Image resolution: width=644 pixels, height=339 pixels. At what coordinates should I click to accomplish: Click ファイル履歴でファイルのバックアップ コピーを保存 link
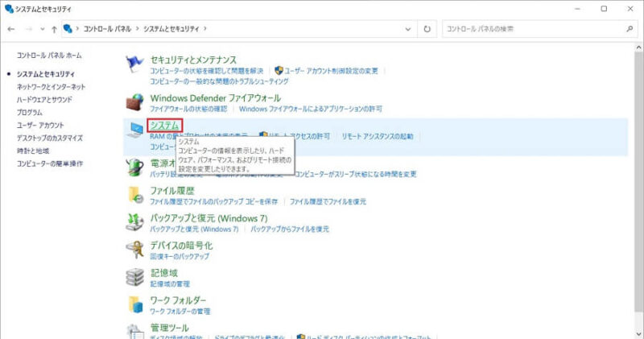pyautogui.click(x=213, y=201)
